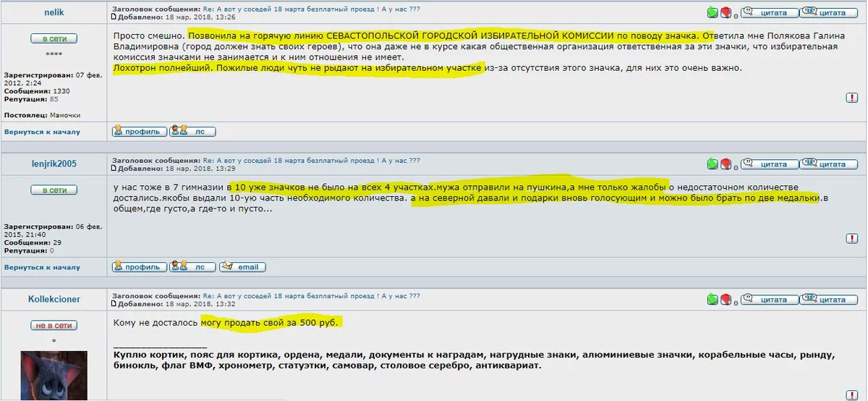
Task: Email lenjrik2005 via the email button
Action: click(242, 266)
